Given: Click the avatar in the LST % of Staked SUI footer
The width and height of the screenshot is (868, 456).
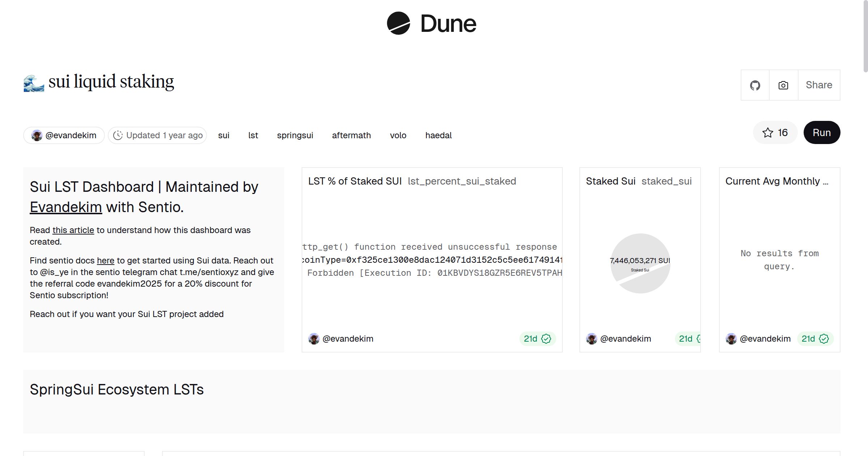Looking at the screenshot, I should (314, 339).
